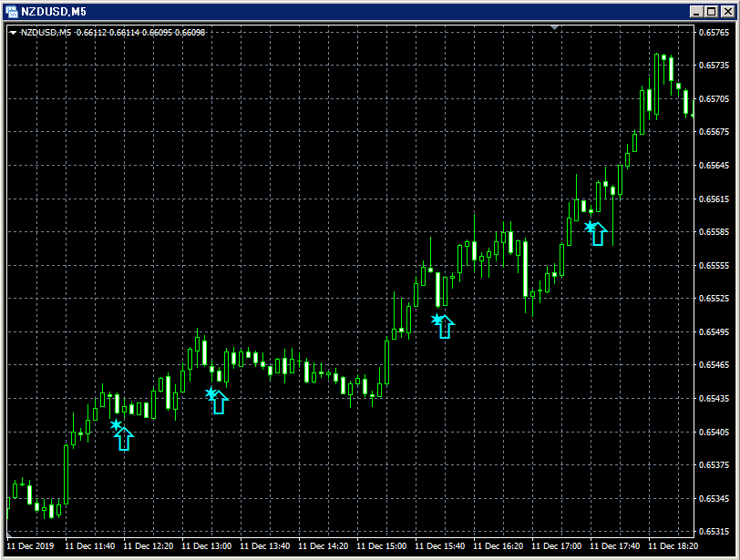Collapse the OHLC quote line disclosure triangle

tap(13, 30)
